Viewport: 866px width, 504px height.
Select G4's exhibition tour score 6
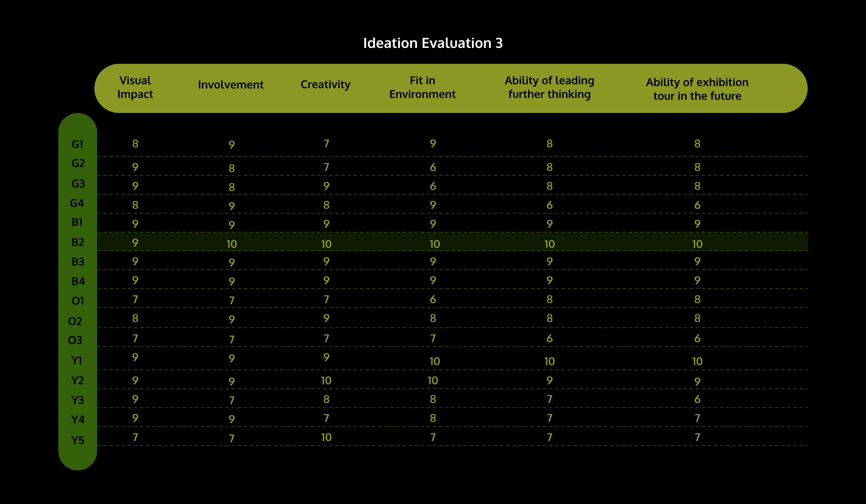point(697,205)
